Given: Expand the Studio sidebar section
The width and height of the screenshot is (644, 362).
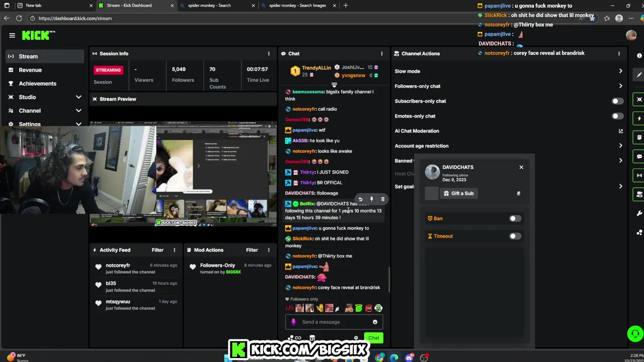Looking at the screenshot, I should tap(78, 97).
